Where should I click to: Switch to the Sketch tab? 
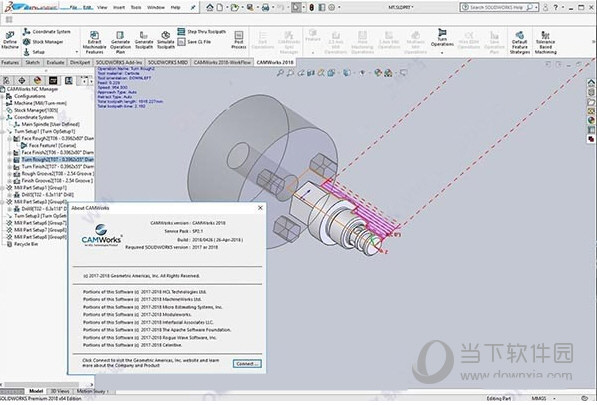coord(32,62)
